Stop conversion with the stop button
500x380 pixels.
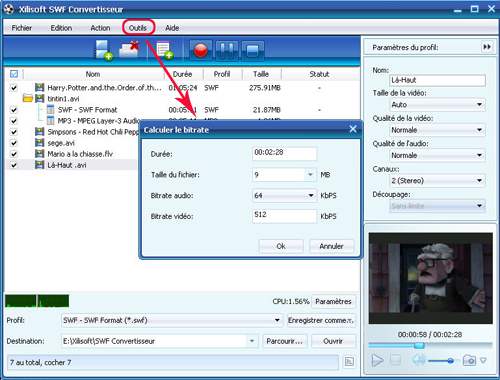253,51
